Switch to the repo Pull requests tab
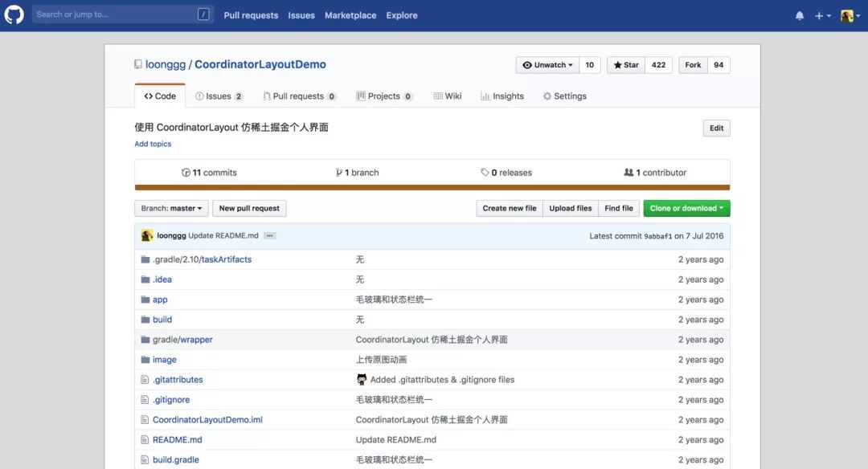Screen dimensions: 868x469 (299, 96)
